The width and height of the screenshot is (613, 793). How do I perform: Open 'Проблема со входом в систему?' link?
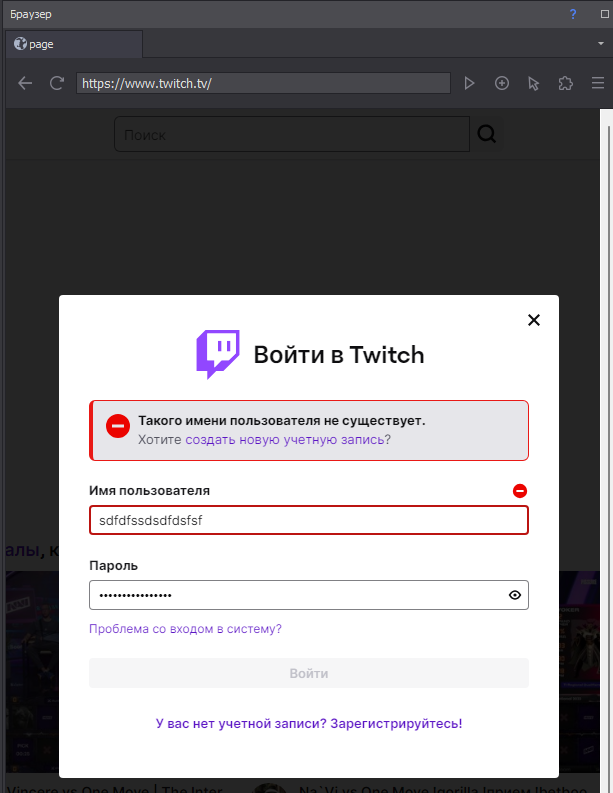185,629
